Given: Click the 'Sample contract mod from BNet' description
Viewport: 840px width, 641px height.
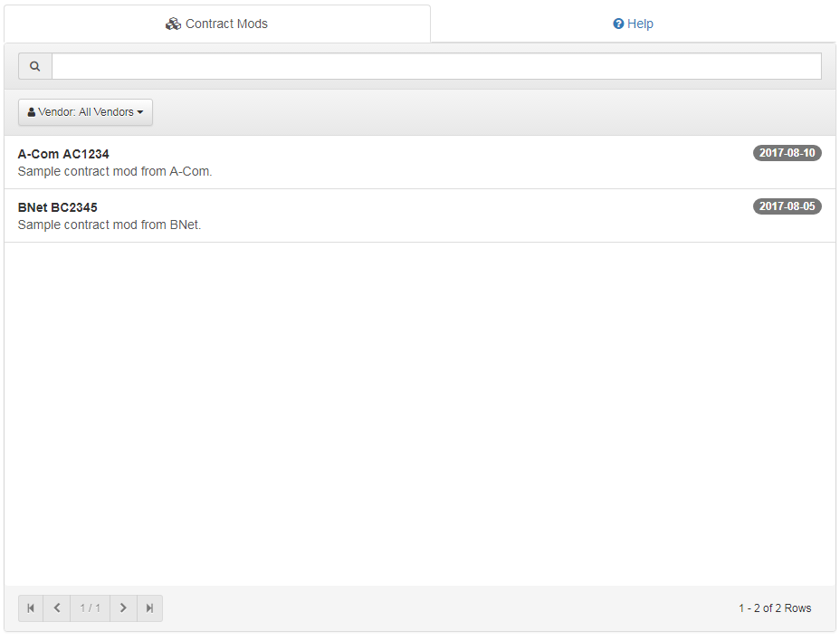Looking at the screenshot, I should [x=110, y=225].
